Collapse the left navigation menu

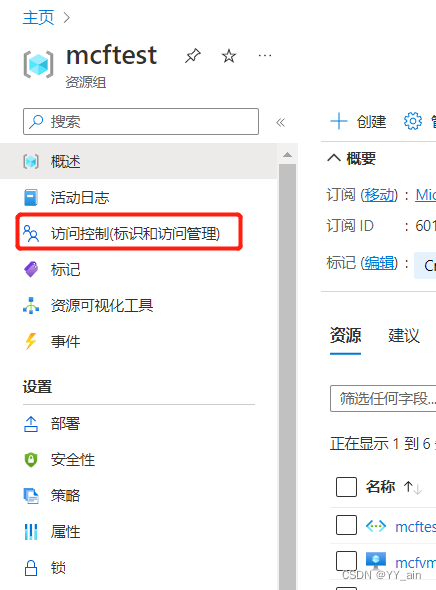[280, 122]
